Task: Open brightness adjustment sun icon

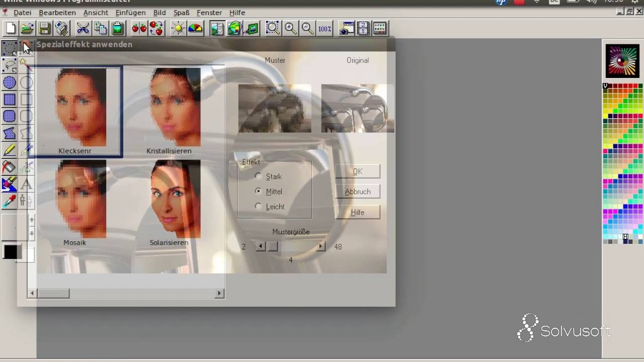Action: [178, 28]
